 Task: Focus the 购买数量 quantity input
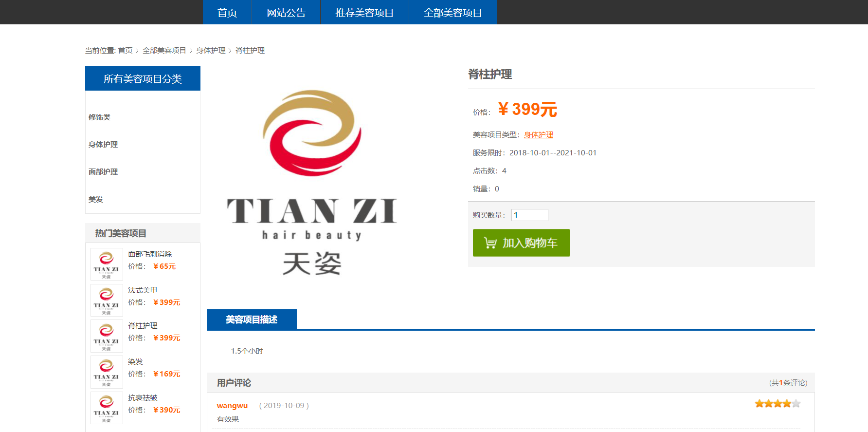tap(530, 215)
